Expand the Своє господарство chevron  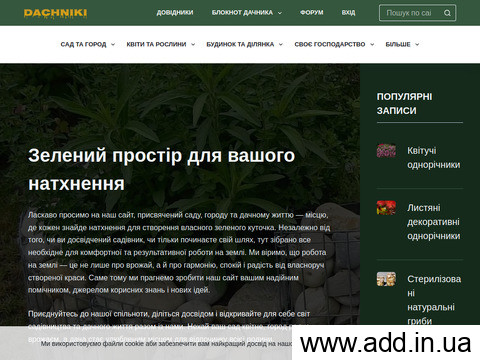pyautogui.click(x=372, y=44)
